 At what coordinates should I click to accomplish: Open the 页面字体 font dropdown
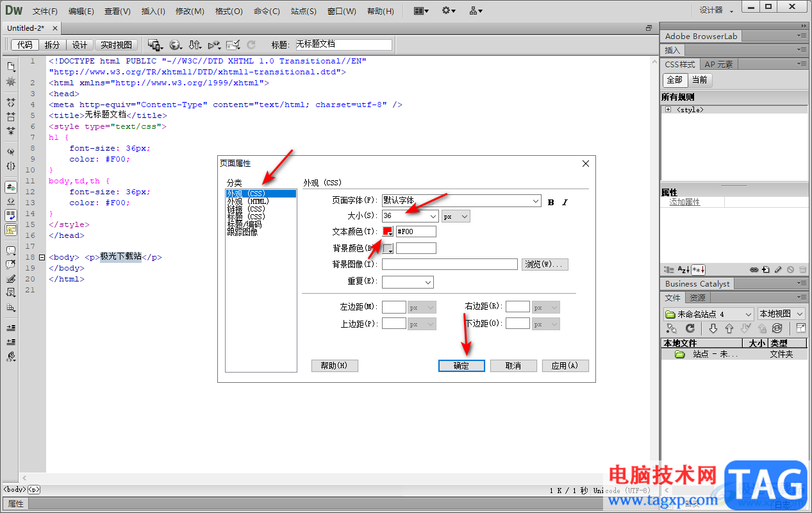(461, 201)
